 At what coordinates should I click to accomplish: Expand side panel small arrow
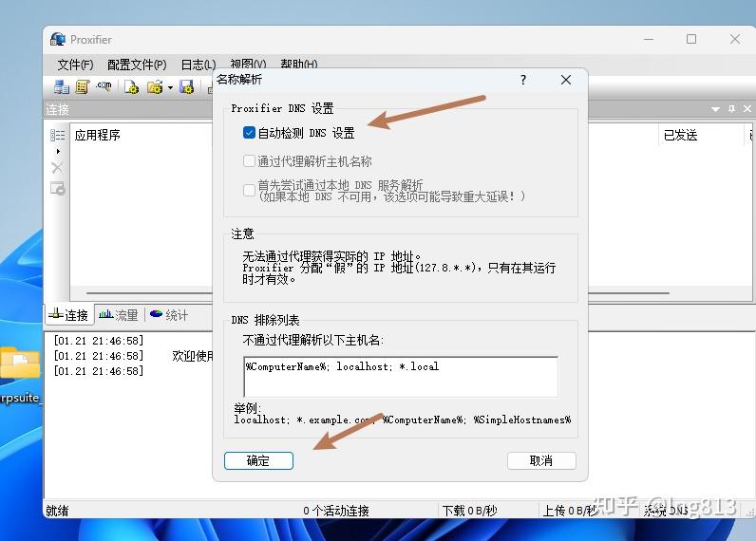point(58,151)
